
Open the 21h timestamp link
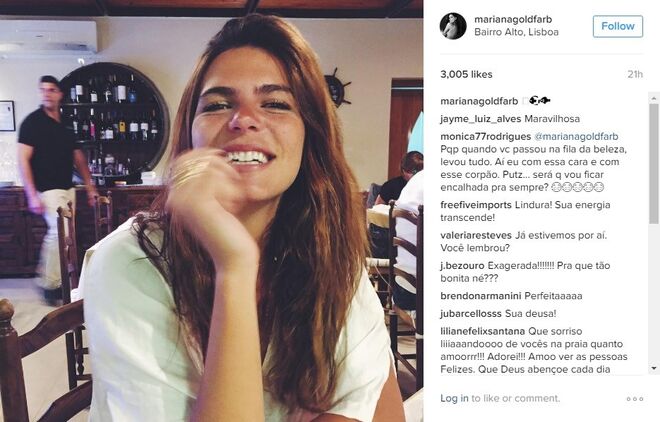pos(635,74)
